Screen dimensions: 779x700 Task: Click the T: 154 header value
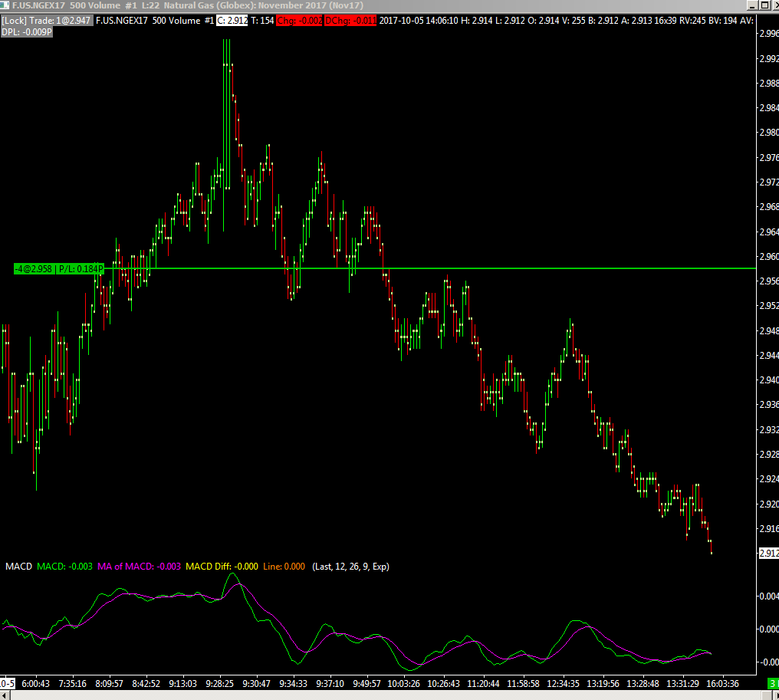(262, 21)
